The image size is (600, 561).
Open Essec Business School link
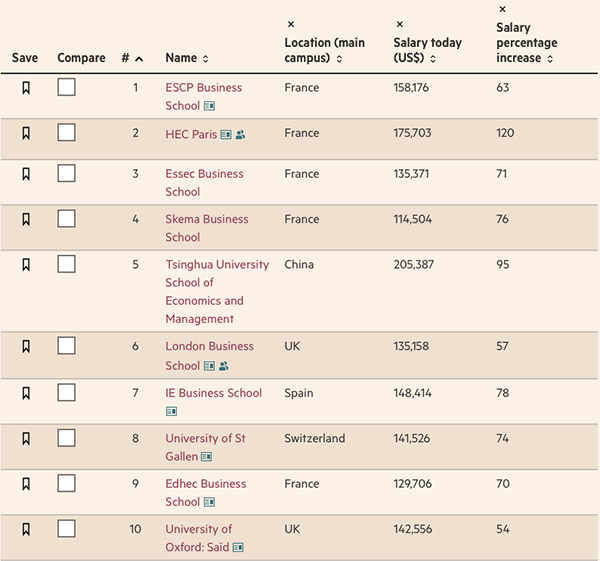tap(204, 183)
